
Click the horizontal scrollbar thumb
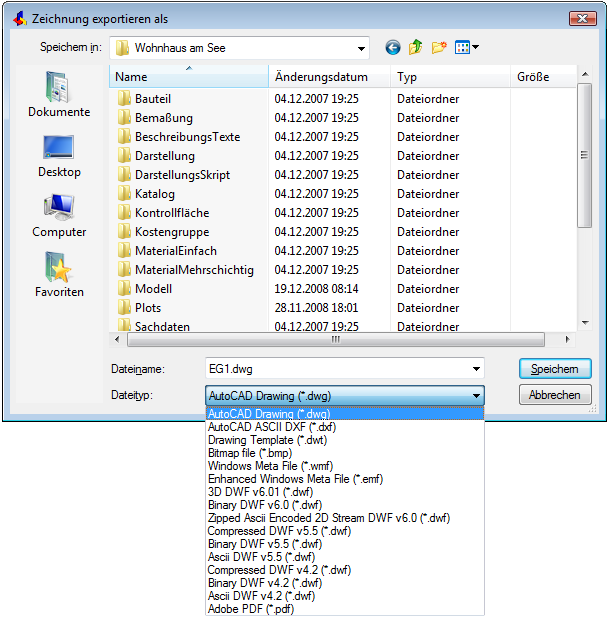click(336, 339)
